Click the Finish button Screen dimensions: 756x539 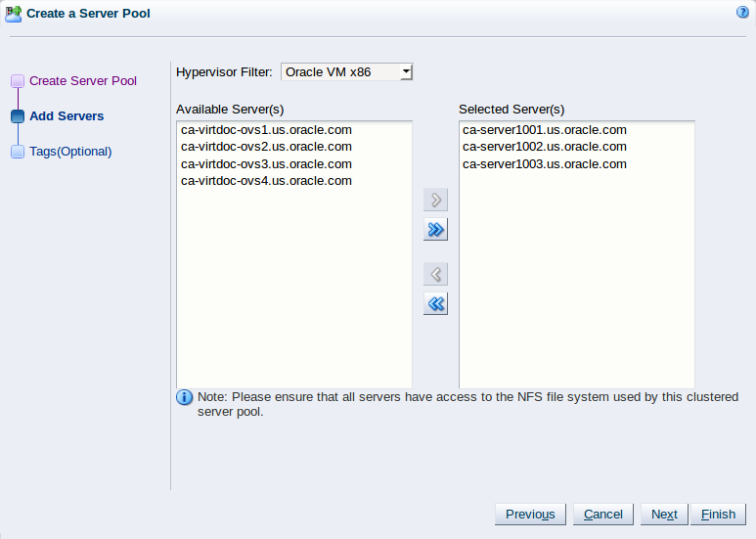(x=718, y=515)
